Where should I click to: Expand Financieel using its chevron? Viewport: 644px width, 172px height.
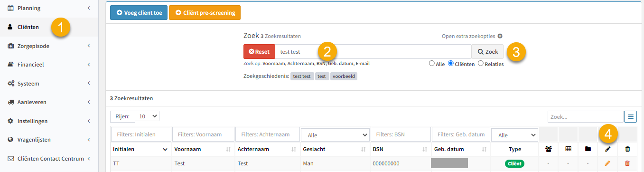(x=89, y=65)
